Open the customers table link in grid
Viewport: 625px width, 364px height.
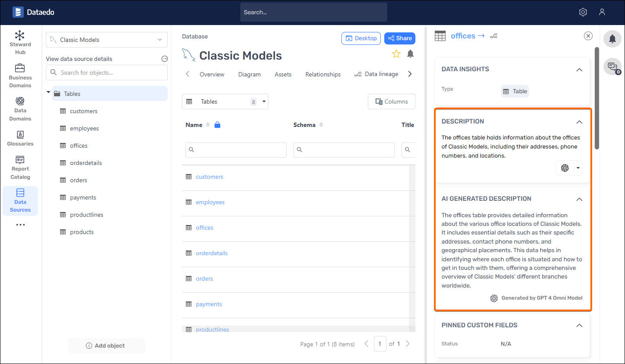pyautogui.click(x=209, y=177)
